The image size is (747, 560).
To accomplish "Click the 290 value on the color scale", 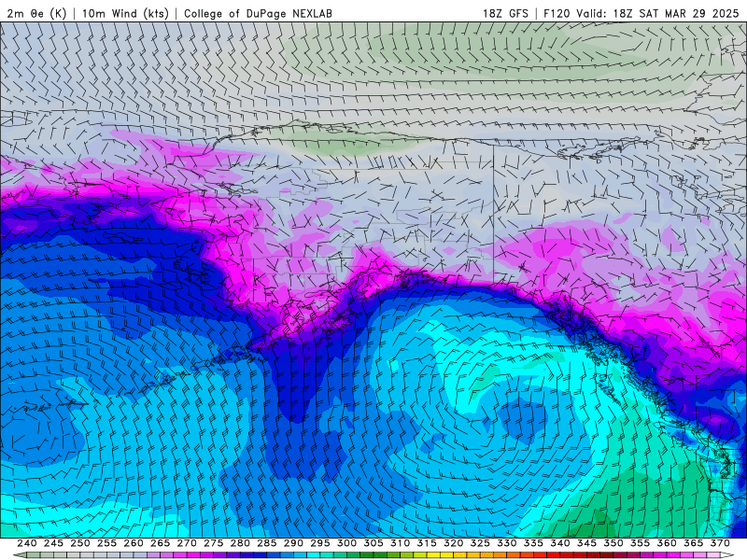I will click(x=293, y=543).
